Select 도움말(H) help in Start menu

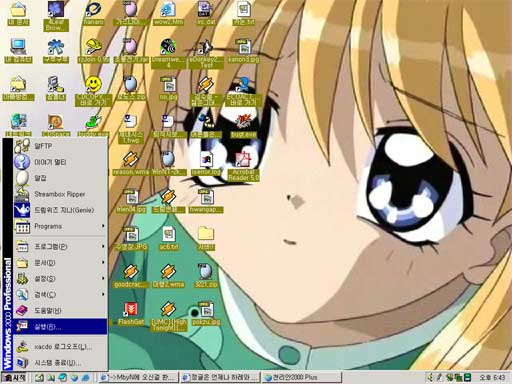click(x=61, y=311)
